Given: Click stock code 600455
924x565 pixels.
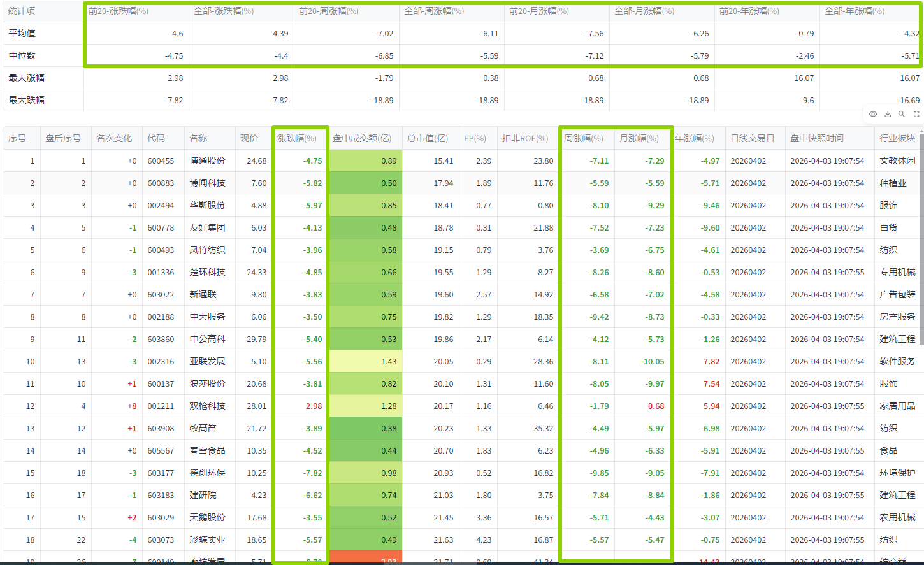Looking at the screenshot, I should coord(161,161).
